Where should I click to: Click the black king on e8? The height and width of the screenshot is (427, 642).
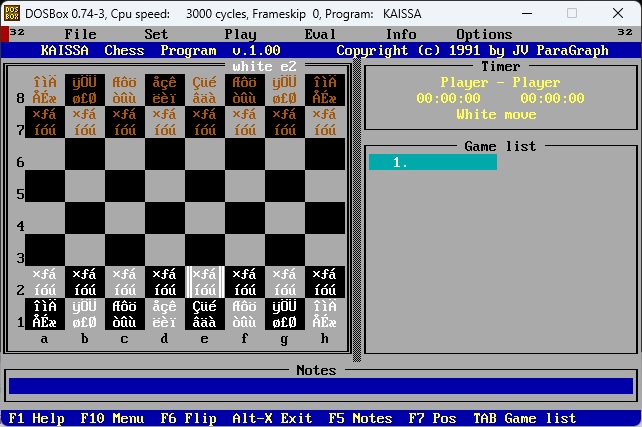click(205, 90)
